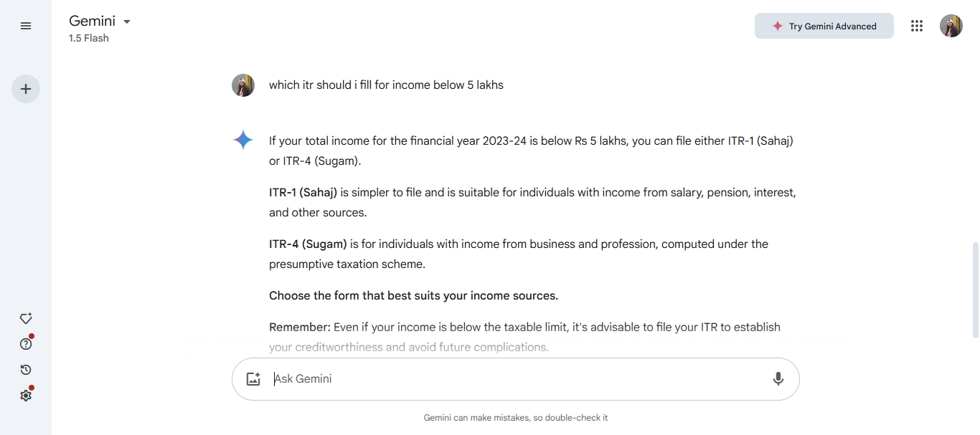Open the Google apps grid
This screenshot has height=435, width=980.
pyautogui.click(x=917, y=26)
